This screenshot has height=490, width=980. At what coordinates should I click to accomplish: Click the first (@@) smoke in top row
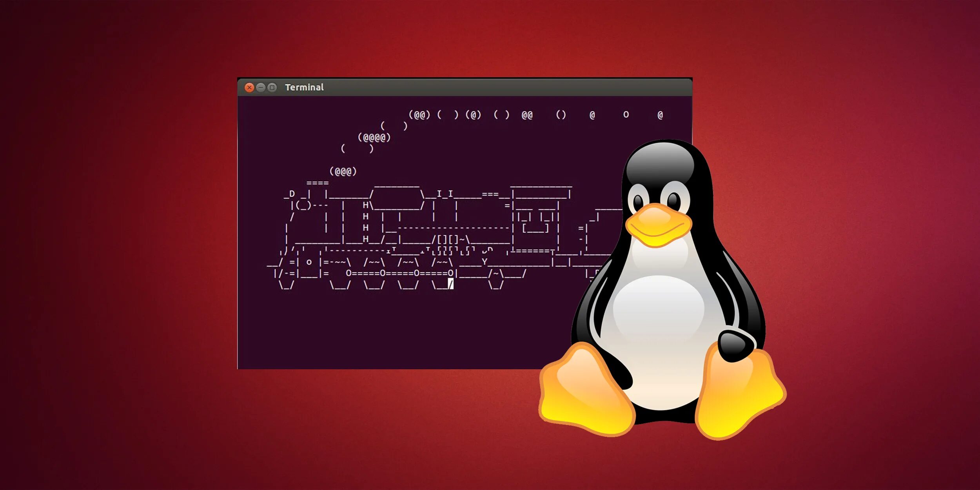click(x=419, y=115)
